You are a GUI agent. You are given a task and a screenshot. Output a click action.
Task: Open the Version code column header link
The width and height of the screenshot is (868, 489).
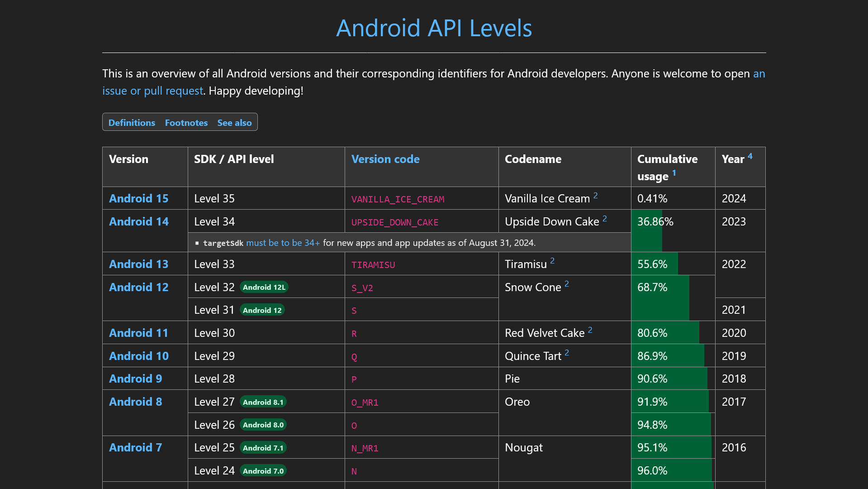click(x=385, y=159)
